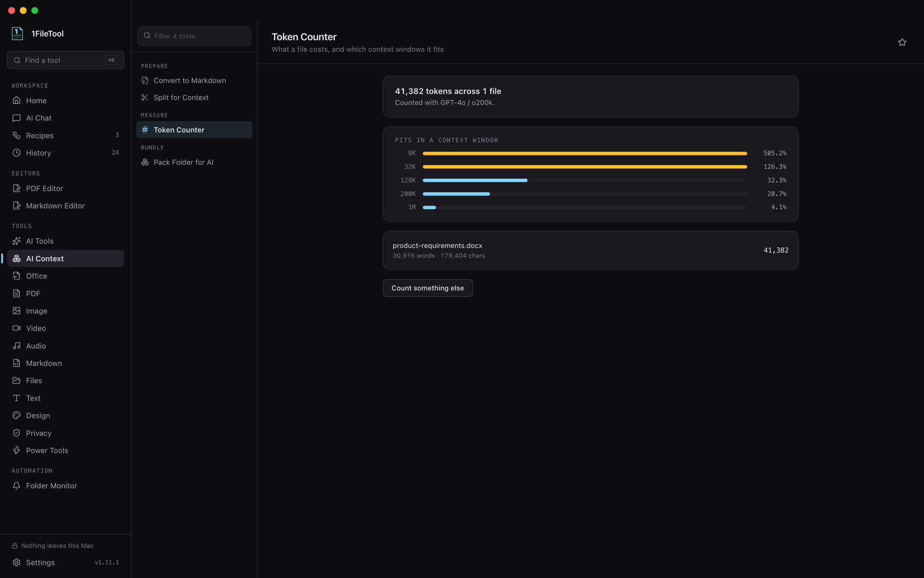924x578 pixels.
Task: Open the Office tools category
Action: click(x=65, y=276)
